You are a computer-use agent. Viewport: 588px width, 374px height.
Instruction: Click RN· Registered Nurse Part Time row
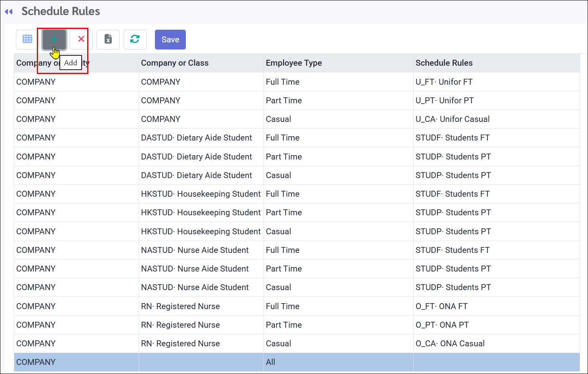(x=297, y=325)
